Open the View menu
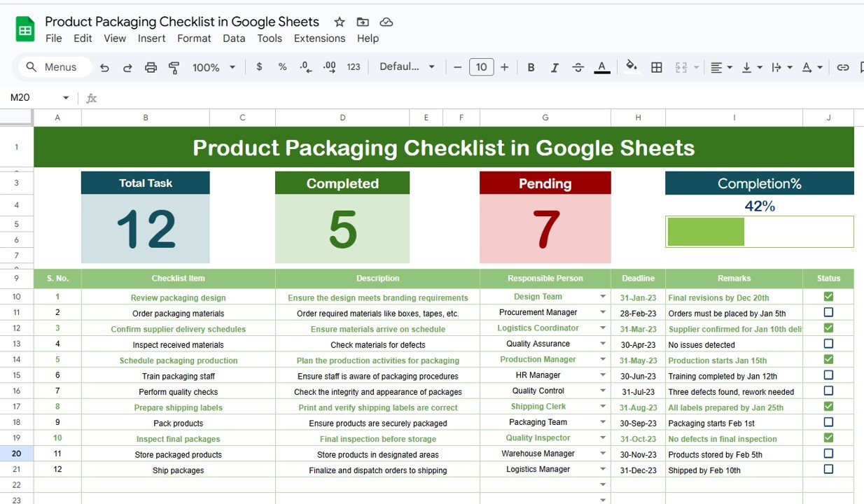The image size is (864, 504). (x=115, y=38)
